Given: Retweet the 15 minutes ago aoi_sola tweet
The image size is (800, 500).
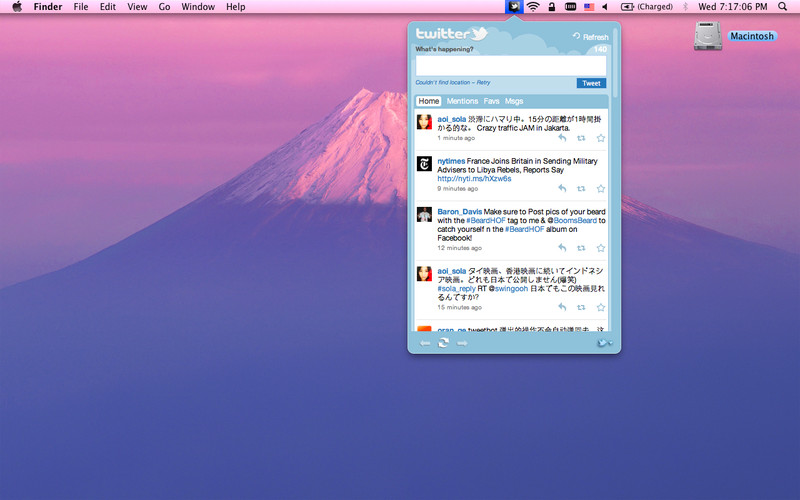Looking at the screenshot, I should click(581, 307).
